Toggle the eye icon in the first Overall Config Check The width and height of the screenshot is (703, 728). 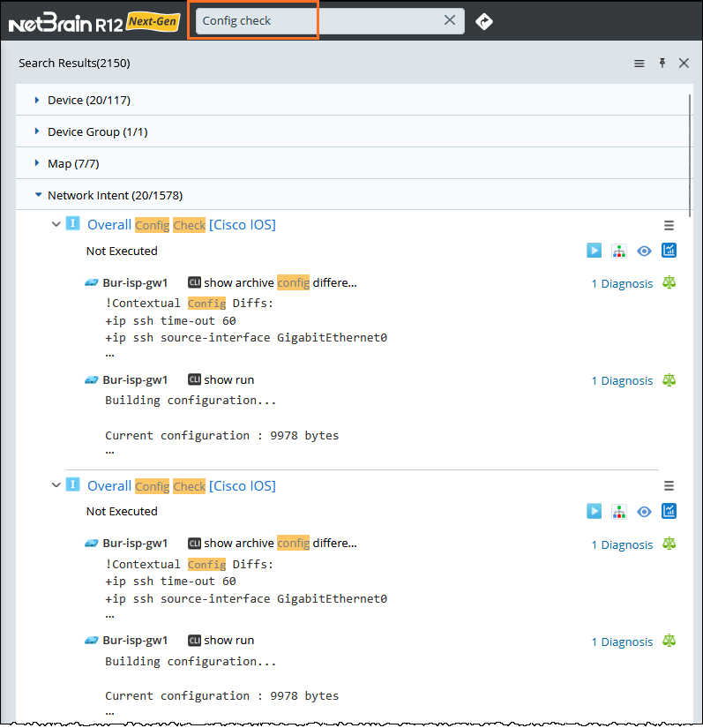[644, 251]
